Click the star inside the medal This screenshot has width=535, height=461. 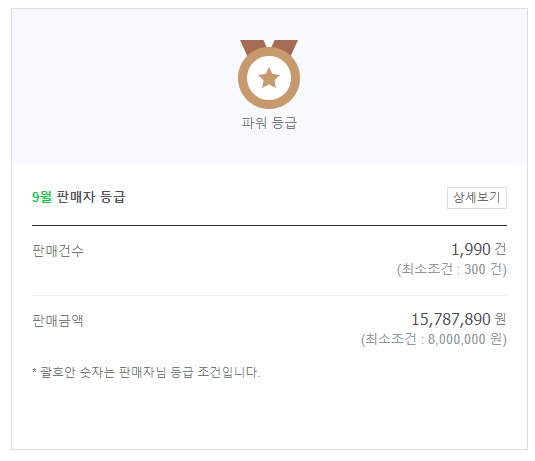pos(269,78)
